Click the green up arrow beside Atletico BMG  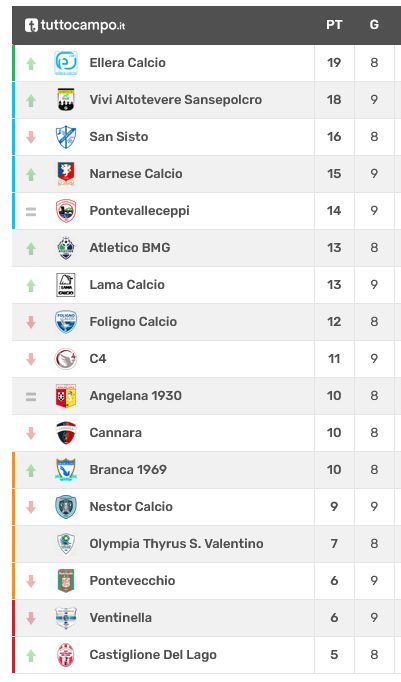31,248
